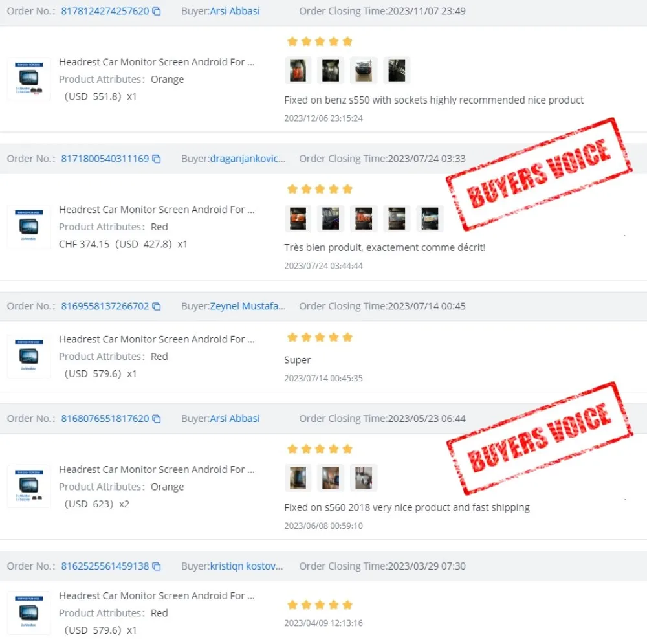
Task: Open fourth review photo of benz s550 review
Action: (397, 70)
